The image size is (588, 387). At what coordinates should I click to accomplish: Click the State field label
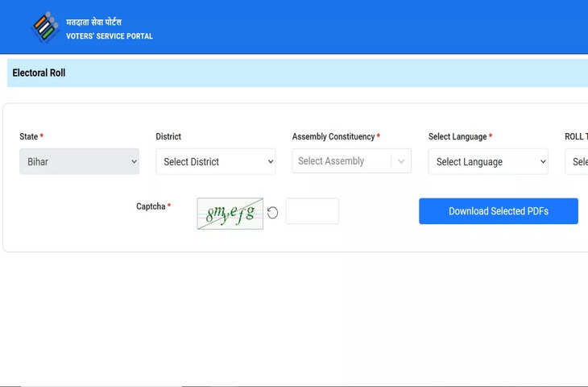point(31,137)
